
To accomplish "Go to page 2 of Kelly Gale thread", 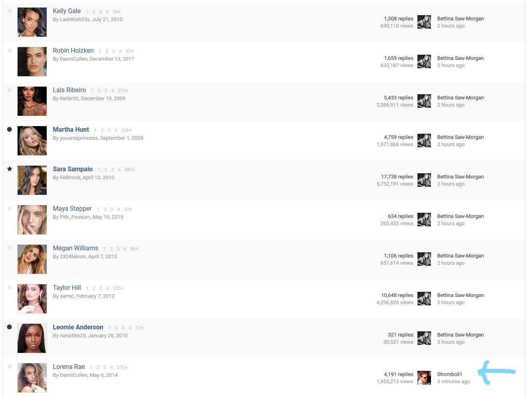I will point(94,12).
